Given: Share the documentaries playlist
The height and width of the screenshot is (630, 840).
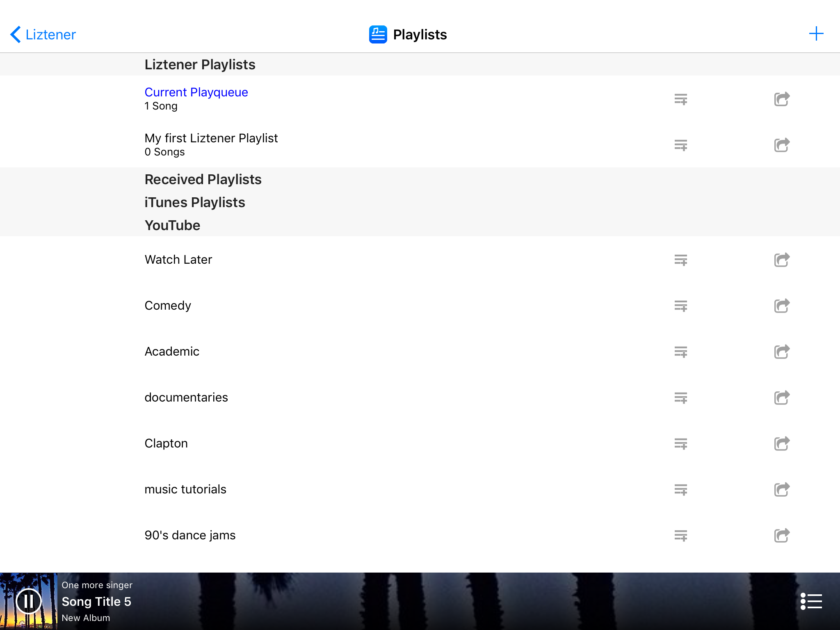Looking at the screenshot, I should (x=782, y=397).
